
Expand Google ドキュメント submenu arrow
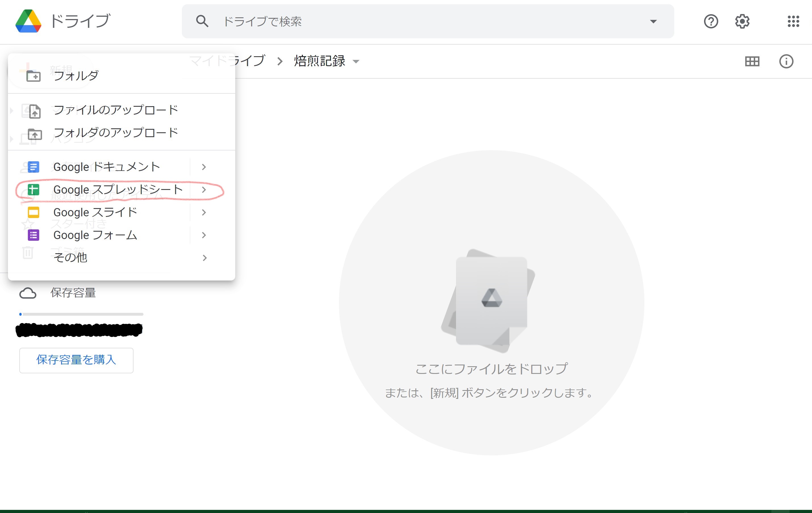click(x=204, y=167)
